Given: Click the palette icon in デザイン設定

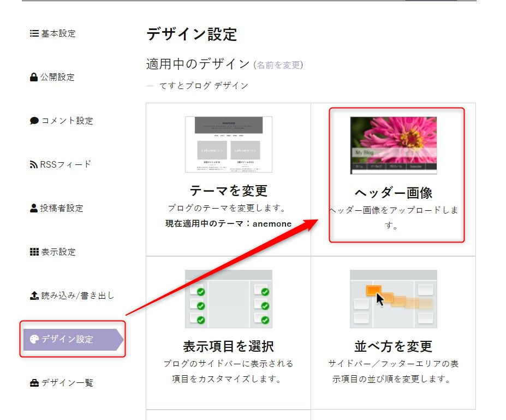Looking at the screenshot, I should click(x=34, y=339).
